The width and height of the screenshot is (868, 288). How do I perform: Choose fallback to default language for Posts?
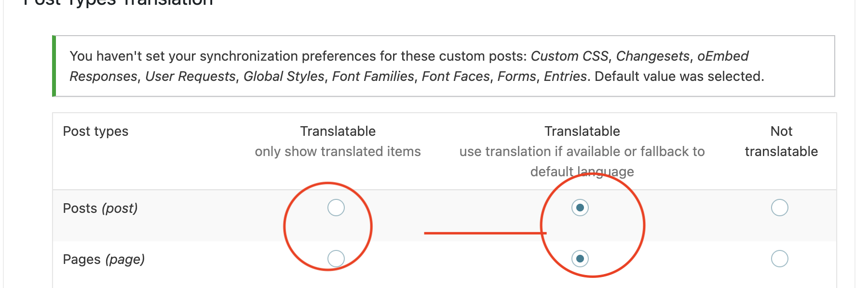[580, 208]
